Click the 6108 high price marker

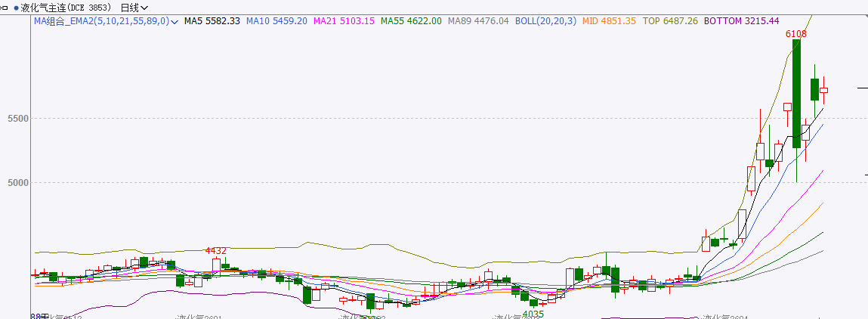(795, 34)
